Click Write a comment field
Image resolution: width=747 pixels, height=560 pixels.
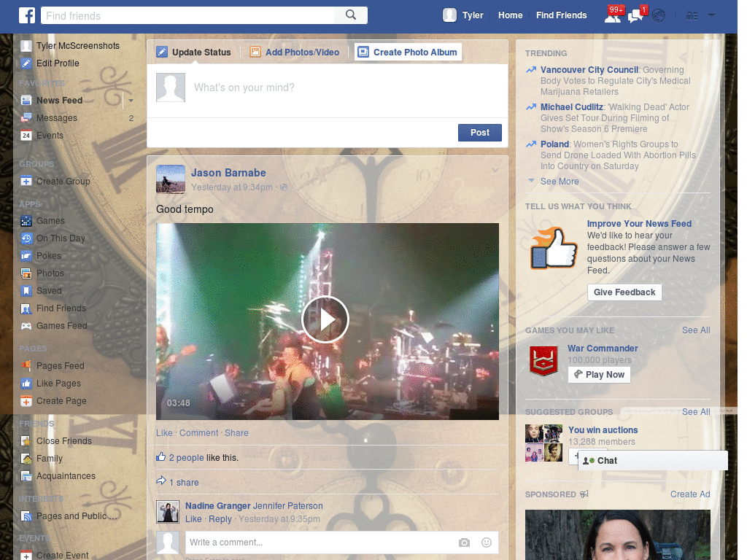tap(320, 542)
